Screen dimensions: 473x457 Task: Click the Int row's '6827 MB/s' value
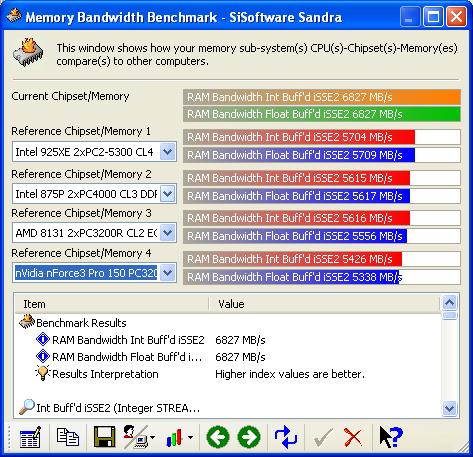tap(240, 340)
